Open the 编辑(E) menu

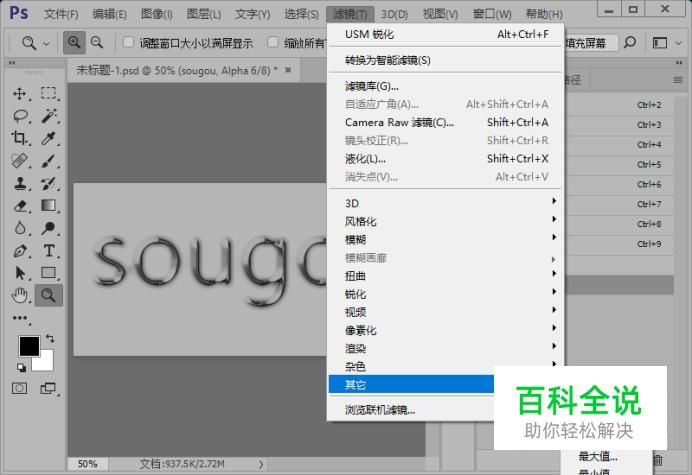[x=109, y=14]
